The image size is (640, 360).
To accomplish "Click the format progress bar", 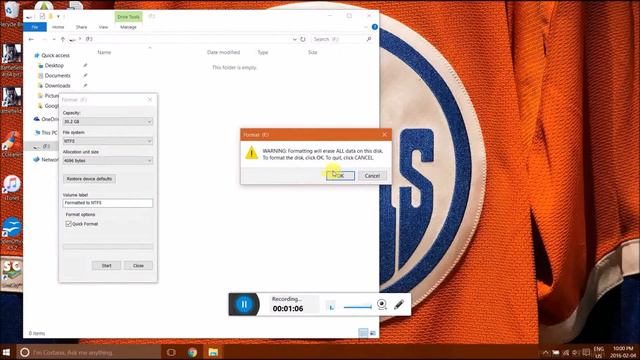I will [108, 247].
